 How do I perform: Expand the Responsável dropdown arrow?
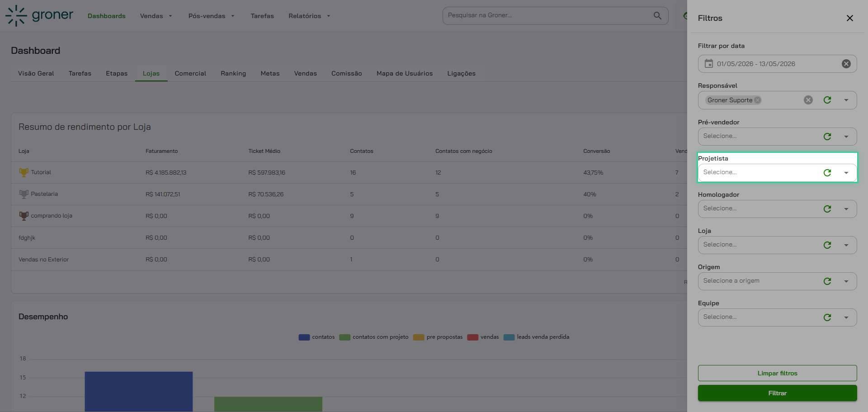[846, 100]
